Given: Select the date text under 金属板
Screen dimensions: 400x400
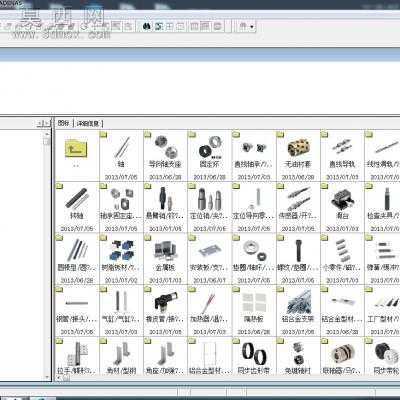Looking at the screenshot, I should (166, 280).
